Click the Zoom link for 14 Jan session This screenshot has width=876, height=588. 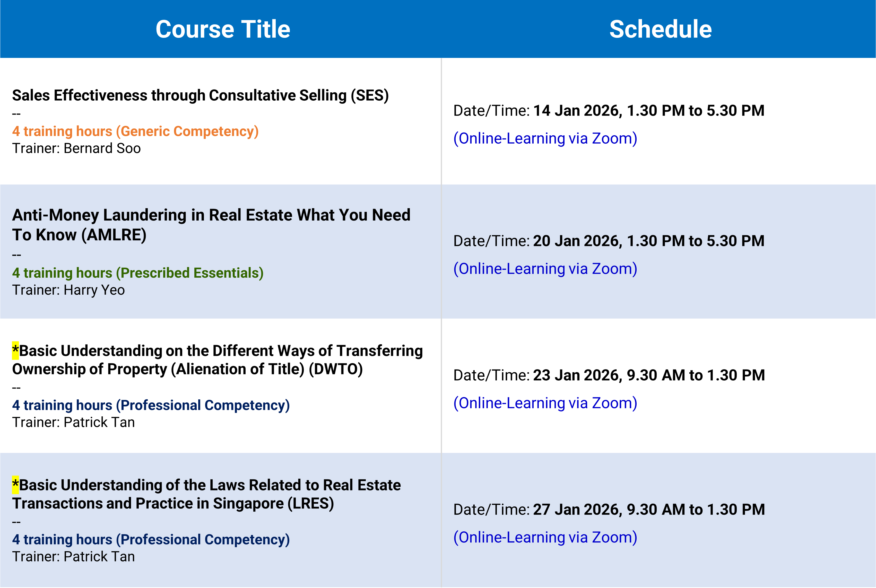point(545,138)
